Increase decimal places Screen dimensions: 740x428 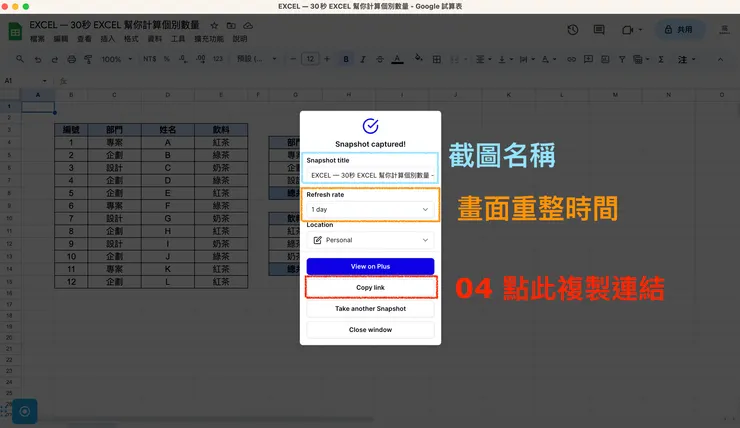point(201,59)
